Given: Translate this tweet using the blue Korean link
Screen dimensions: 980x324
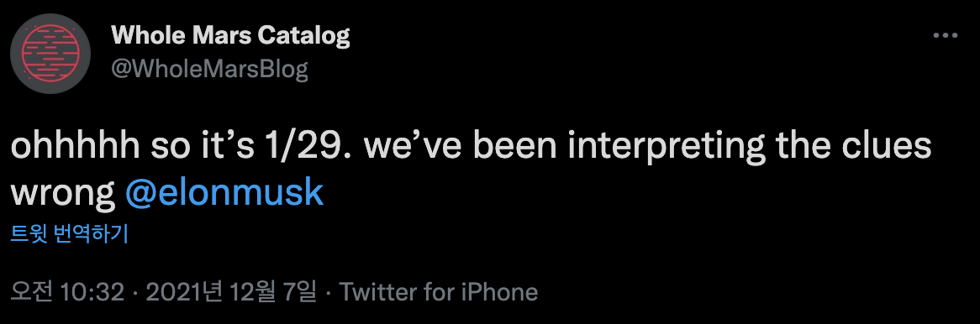Looking at the screenshot, I should pos(70,235).
